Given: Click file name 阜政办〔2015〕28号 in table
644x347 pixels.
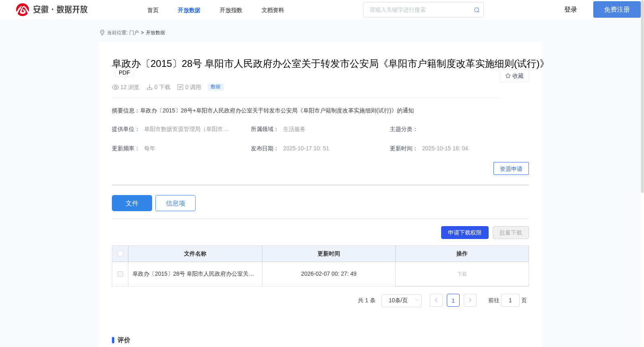Looking at the screenshot, I should [x=193, y=274].
